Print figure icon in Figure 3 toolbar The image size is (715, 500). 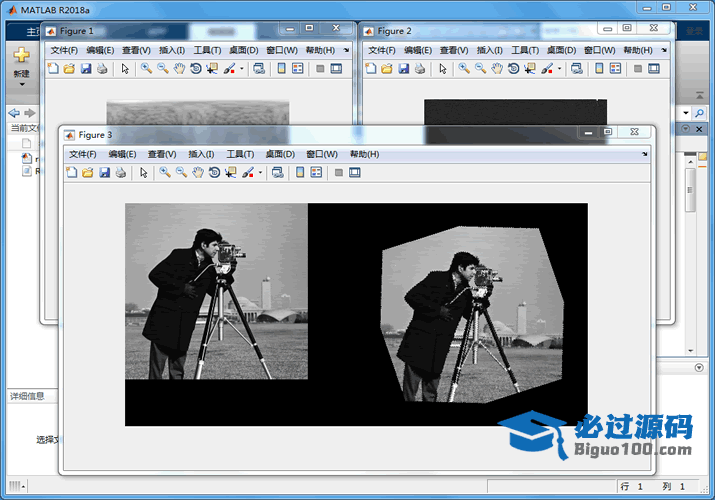pos(121,172)
